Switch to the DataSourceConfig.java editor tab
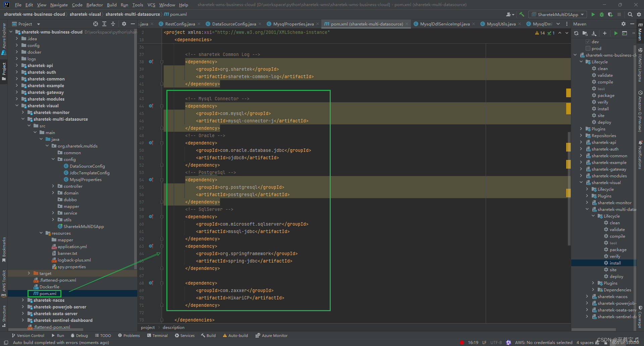This screenshot has height=346, width=644. pos(234,24)
